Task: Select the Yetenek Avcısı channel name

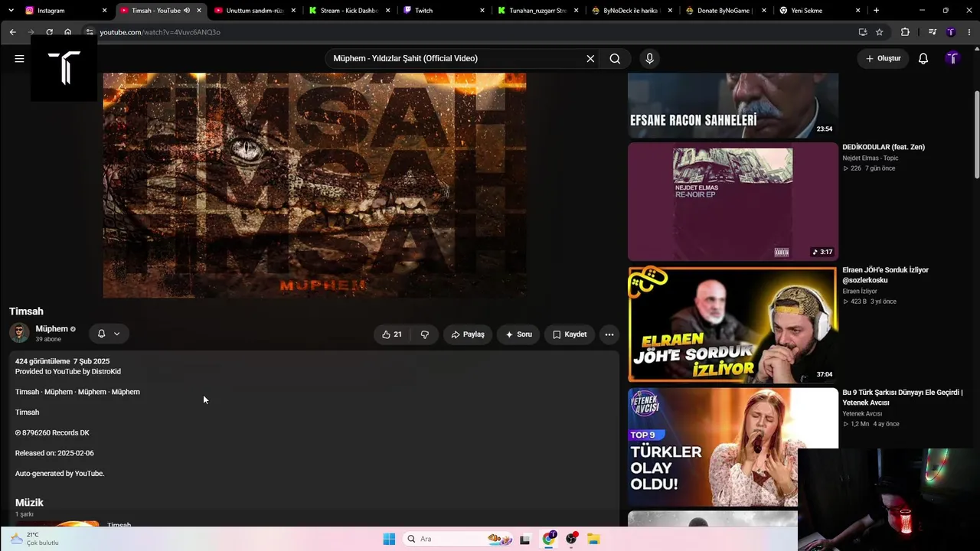Action: 862,414
